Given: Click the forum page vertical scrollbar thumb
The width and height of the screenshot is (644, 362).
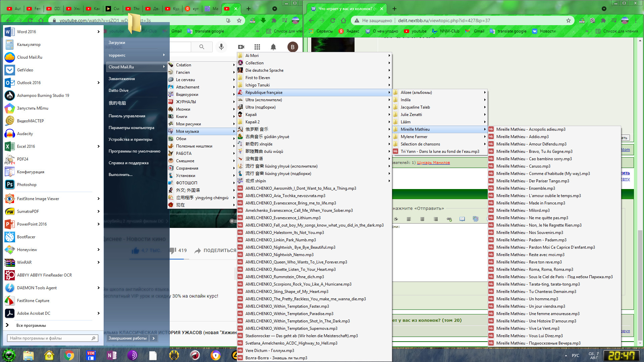Looking at the screenshot, I should tap(640, 285).
